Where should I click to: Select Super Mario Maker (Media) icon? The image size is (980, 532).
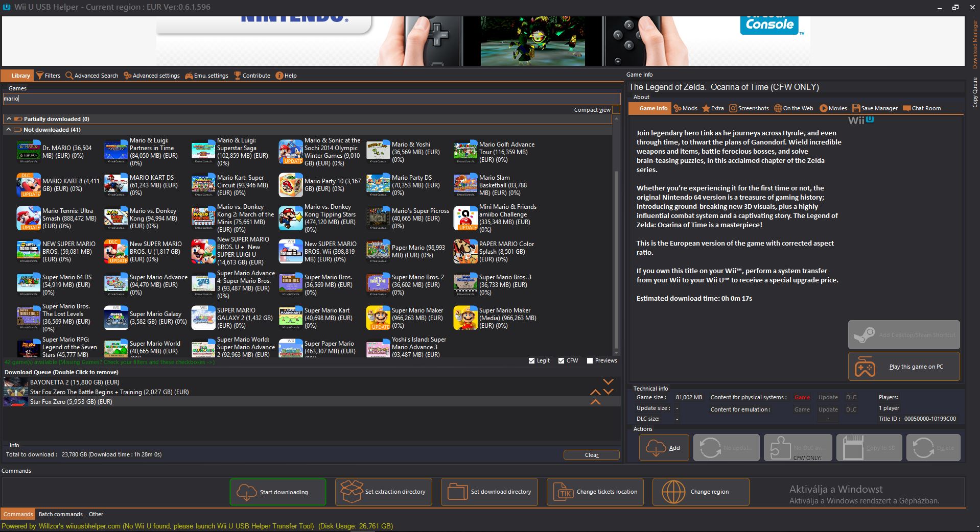465,318
